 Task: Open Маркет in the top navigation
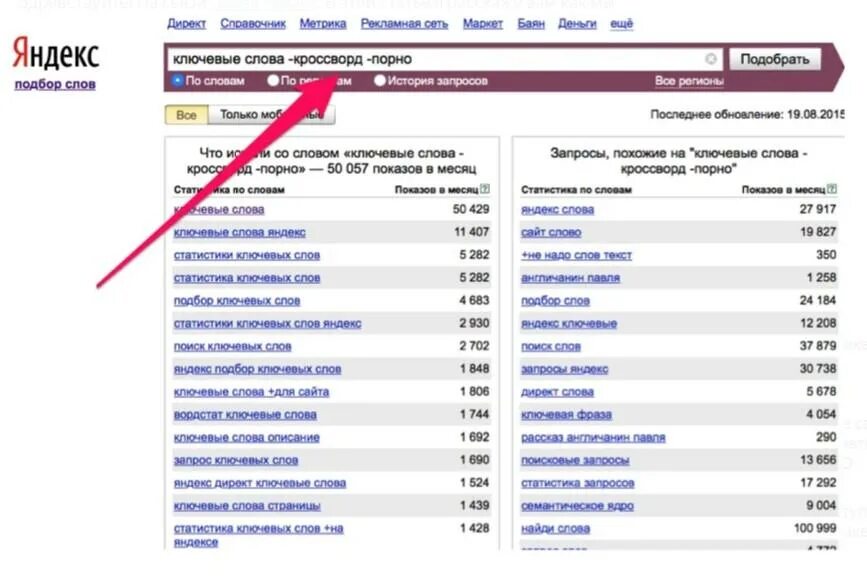point(483,24)
